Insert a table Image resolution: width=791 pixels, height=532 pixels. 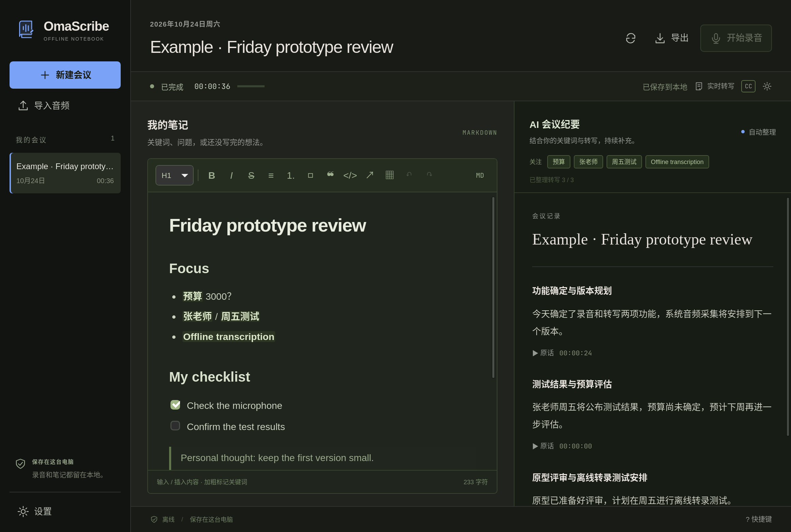pos(389,175)
